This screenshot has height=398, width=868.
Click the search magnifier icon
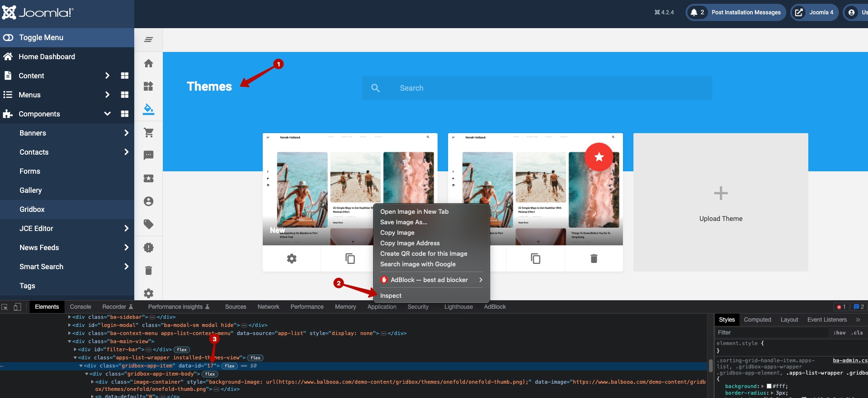375,88
